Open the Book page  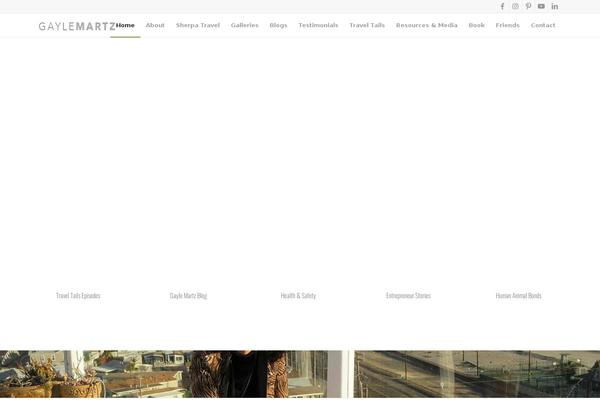(476, 25)
